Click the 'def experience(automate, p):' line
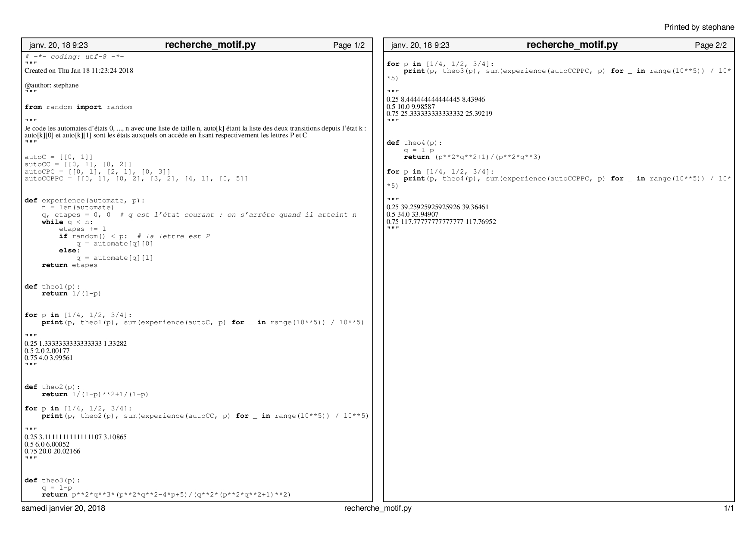The height and width of the screenshot is (534, 756). (84, 200)
